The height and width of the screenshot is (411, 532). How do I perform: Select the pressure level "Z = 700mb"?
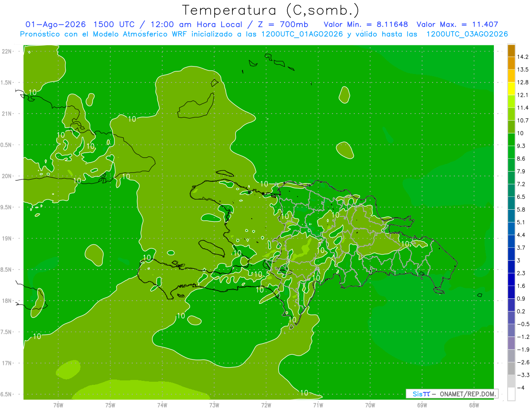coord(283,24)
